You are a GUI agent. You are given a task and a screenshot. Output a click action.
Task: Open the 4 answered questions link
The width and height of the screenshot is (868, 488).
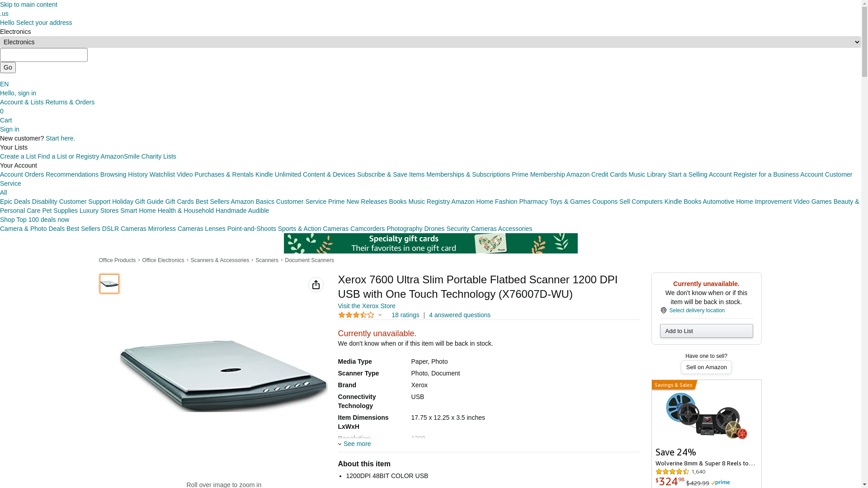tap(460, 315)
